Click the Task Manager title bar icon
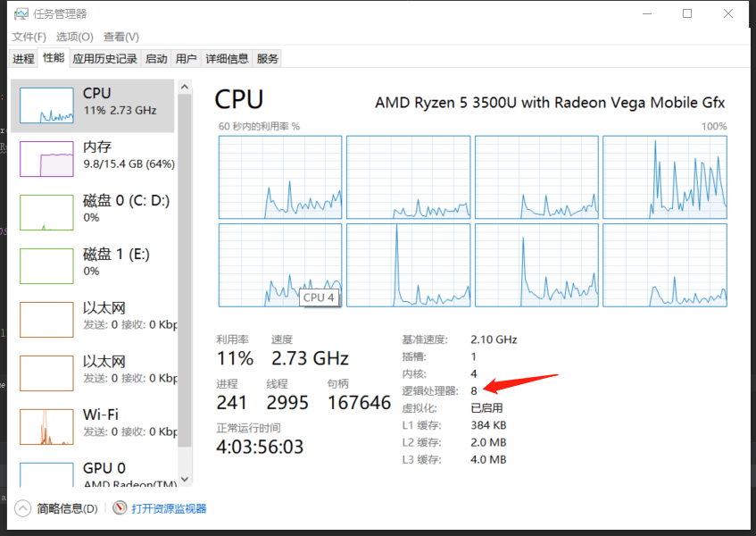 (21, 14)
